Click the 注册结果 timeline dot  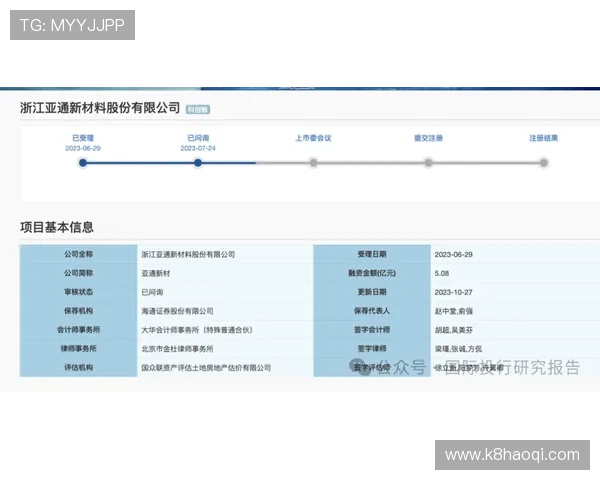544,163
